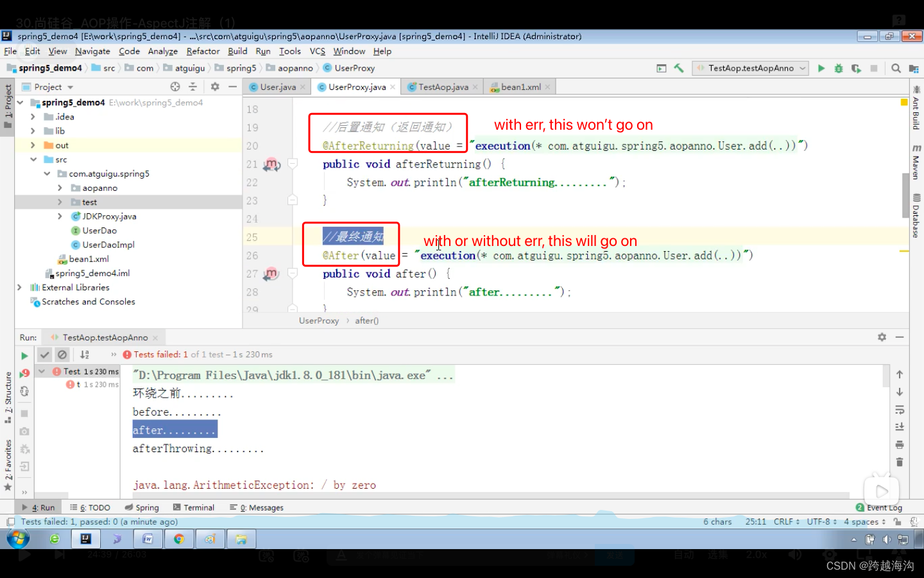Image resolution: width=924 pixels, height=578 pixels.
Task: Collapse the Test node in results tree
Action: pos(42,371)
